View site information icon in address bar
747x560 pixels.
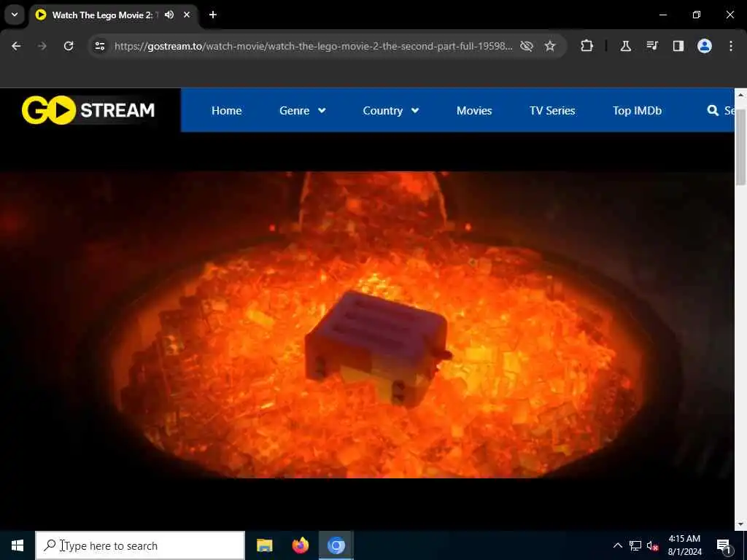[x=99, y=46]
